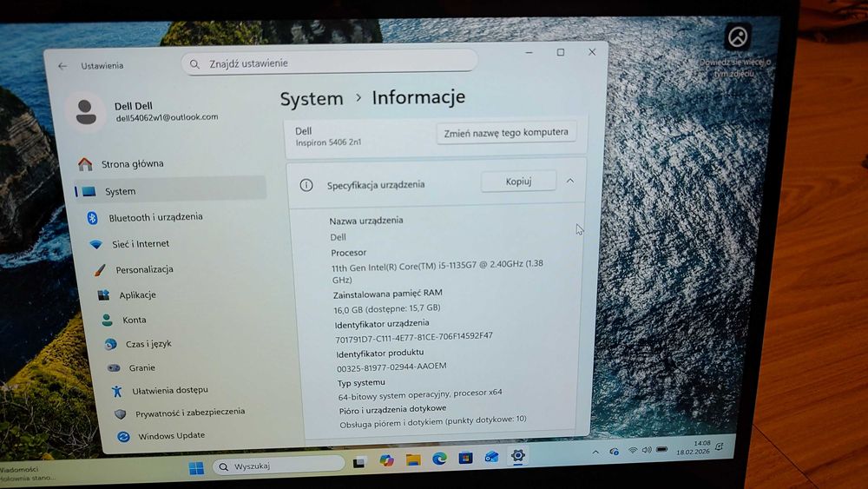Click the Kopiuj button for device specs
868x489 pixels.
(x=518, y=181)
